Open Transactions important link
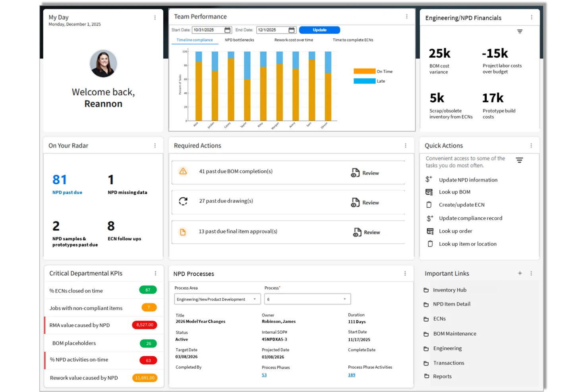The image size is (588, 392). (x=449, y=363)
